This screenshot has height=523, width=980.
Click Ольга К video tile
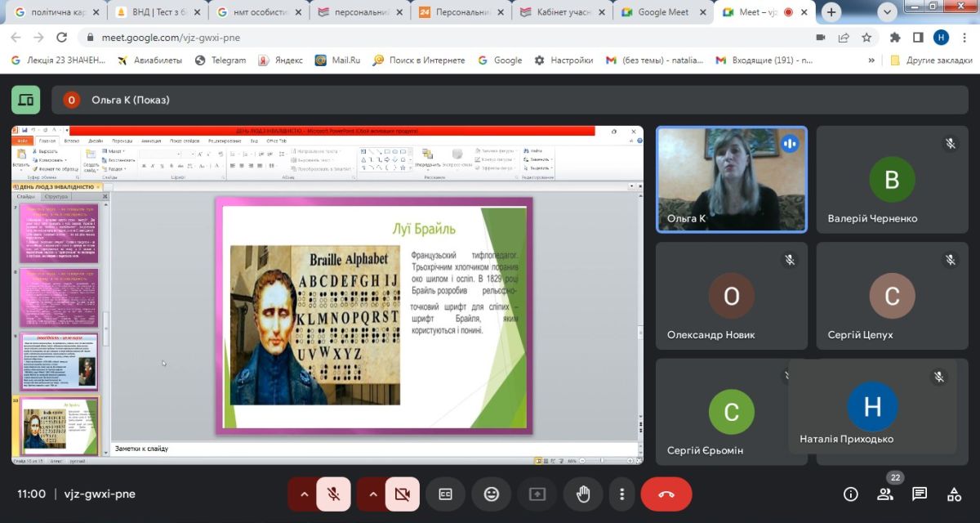pos(732,180)
